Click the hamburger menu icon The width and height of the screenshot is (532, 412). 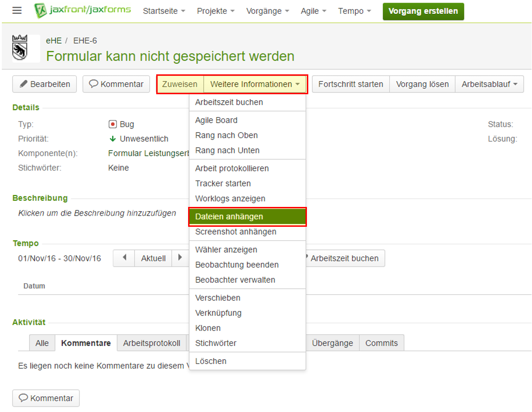pos(17,11)
